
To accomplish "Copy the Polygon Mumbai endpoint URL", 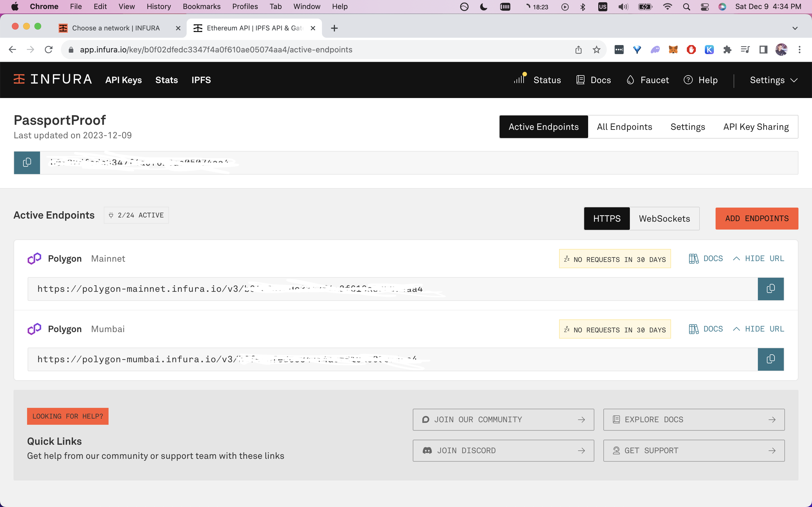I will click(x=770, y=359).
